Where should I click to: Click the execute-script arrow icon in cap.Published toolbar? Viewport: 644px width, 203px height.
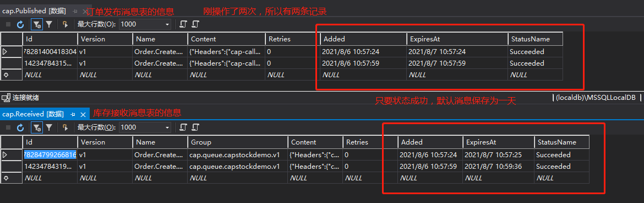[64, 25]
